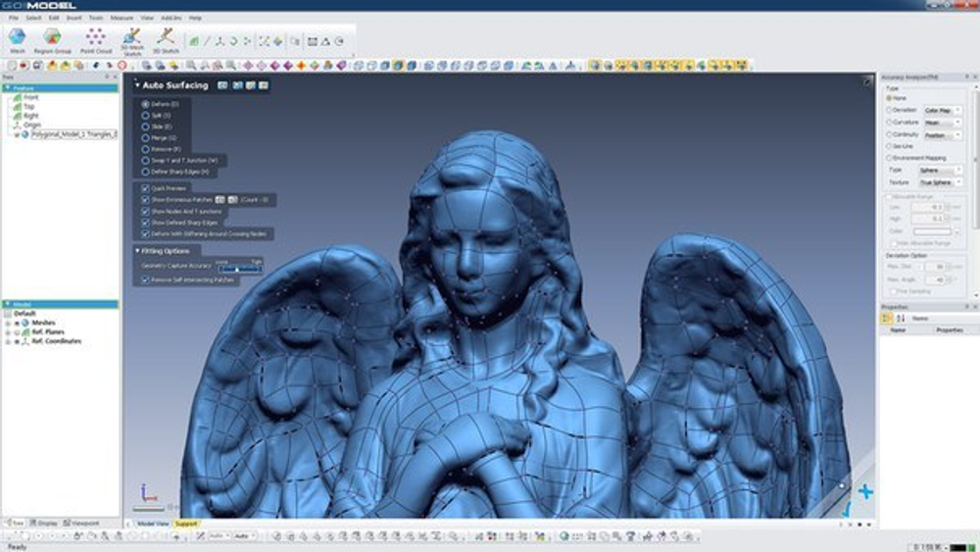Collapse the Fitting Options section

tap(137, 251)
